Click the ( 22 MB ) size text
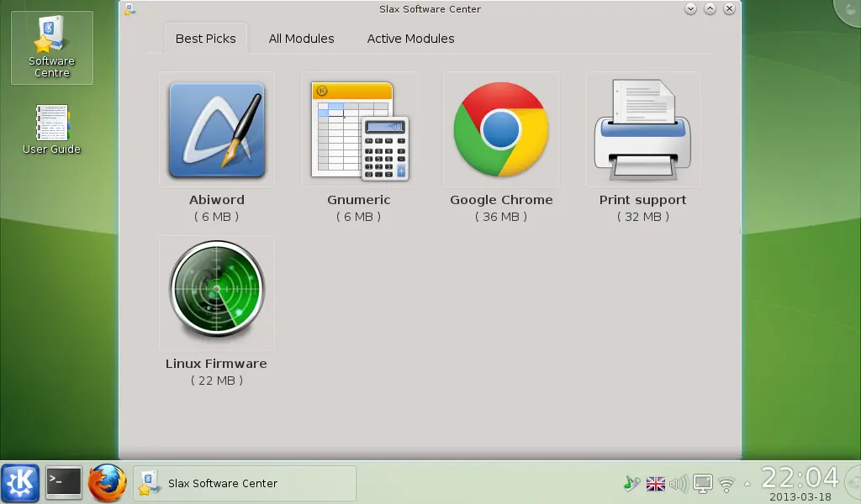The height and width of the screenshot is (504, 861). 217,380
